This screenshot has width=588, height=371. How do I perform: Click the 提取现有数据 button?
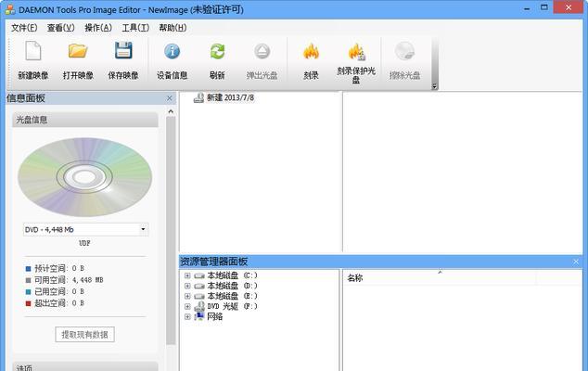tap(84, 335)
